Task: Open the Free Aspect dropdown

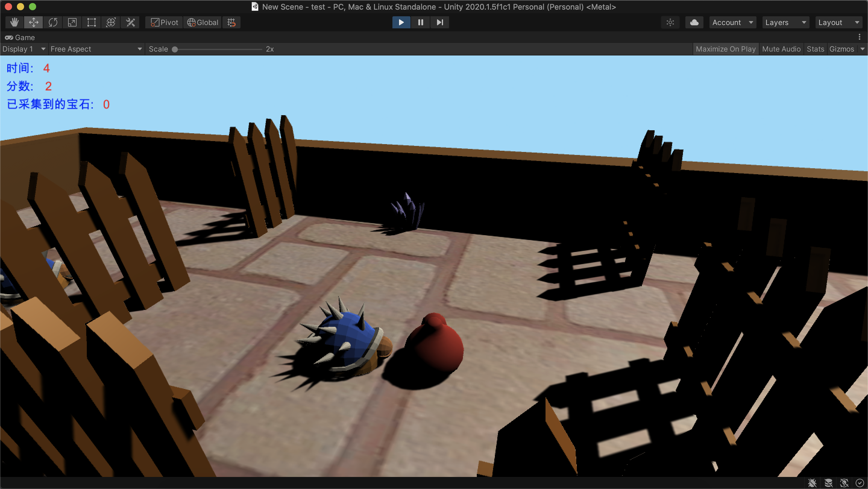Action: [x=96, y=49]
